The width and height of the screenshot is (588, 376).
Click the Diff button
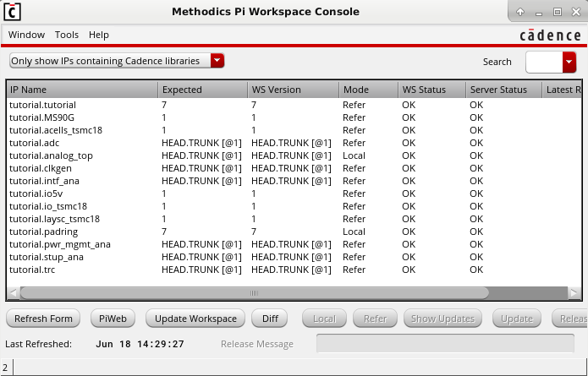coord(270,319)
